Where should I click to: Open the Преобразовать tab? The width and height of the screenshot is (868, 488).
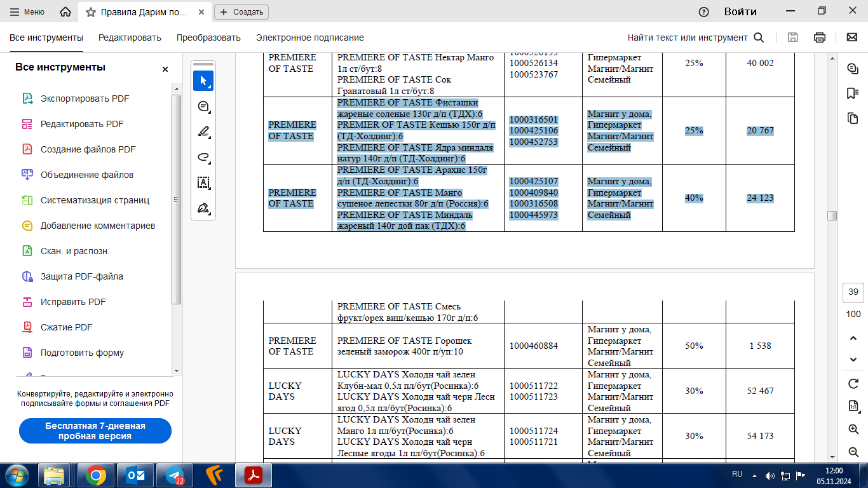(x=208, y=37)
